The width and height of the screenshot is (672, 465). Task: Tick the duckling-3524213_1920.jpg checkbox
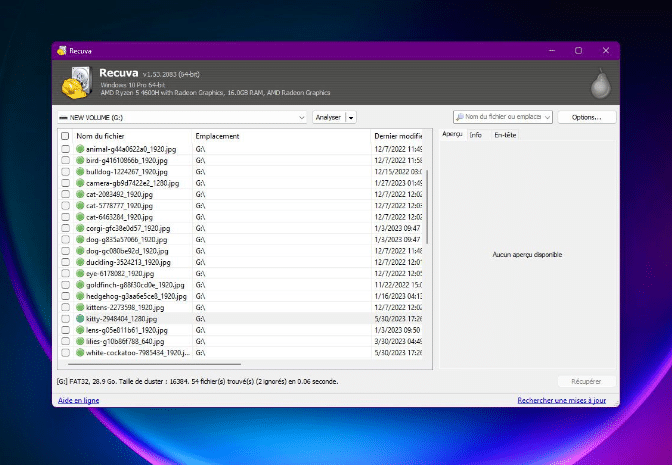click(x=65, y=262)
